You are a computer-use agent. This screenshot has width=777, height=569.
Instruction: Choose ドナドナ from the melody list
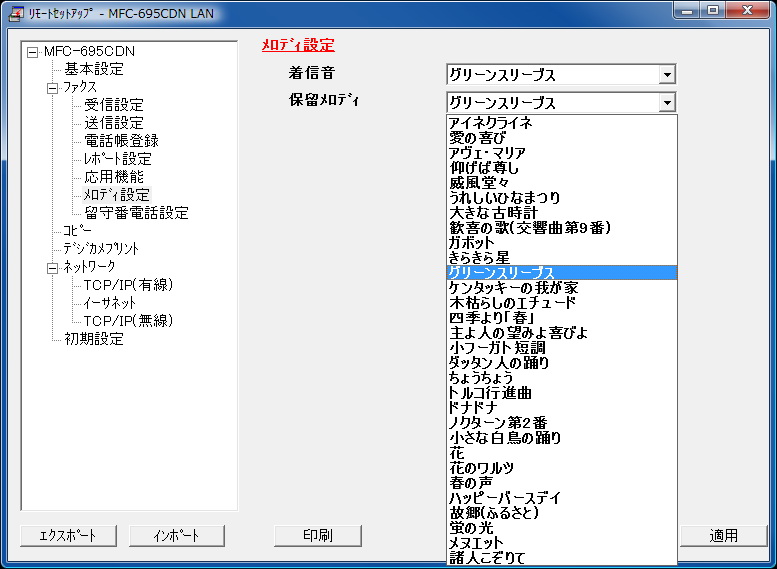(561, 407)
